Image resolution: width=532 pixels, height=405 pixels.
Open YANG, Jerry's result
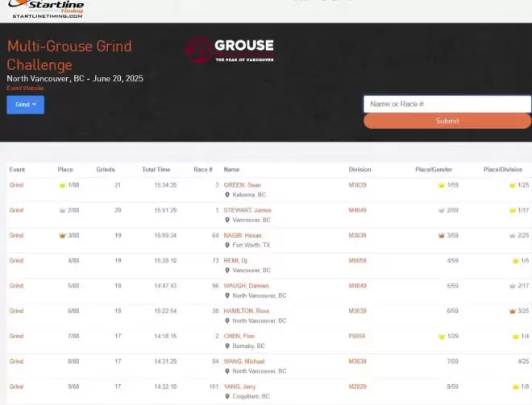click(239, 386)
